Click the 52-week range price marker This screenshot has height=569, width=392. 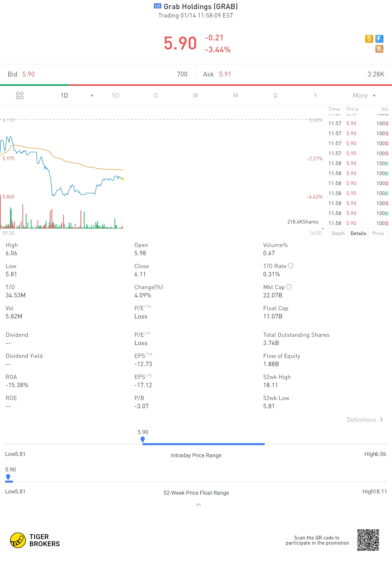coord(8,477)
